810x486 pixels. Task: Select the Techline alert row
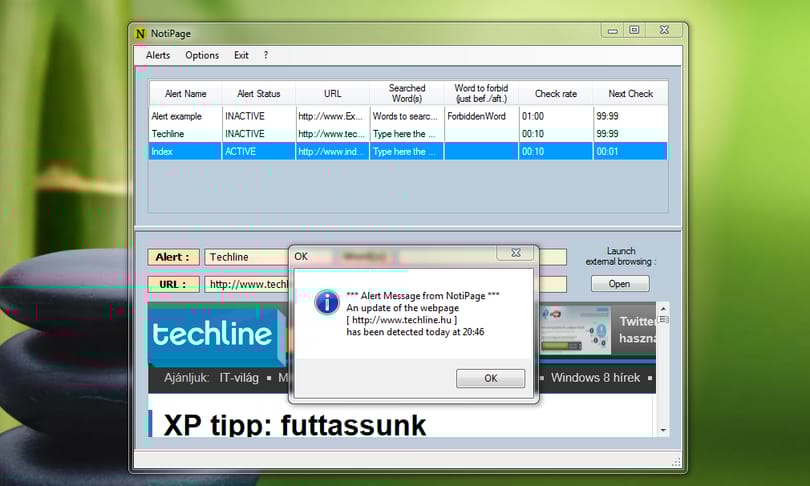408,134
